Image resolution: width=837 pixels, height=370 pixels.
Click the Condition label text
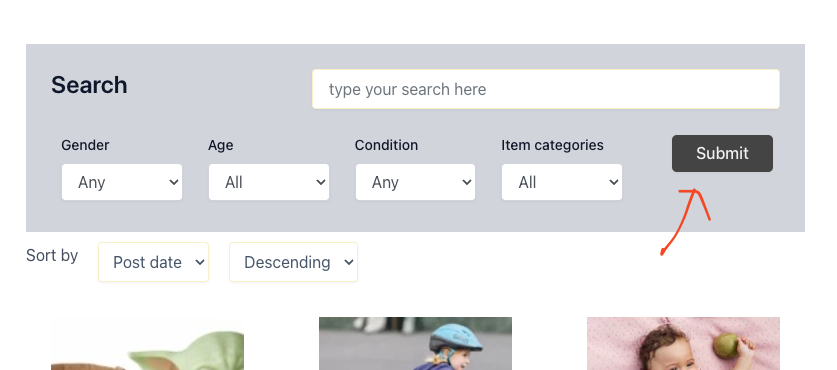[x=386, y=145]
